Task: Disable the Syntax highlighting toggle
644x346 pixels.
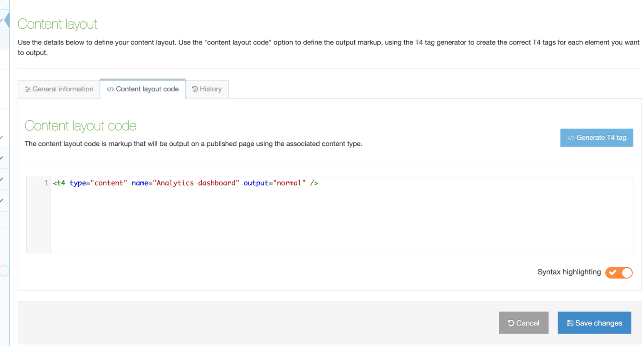Action: coord(619,272)
